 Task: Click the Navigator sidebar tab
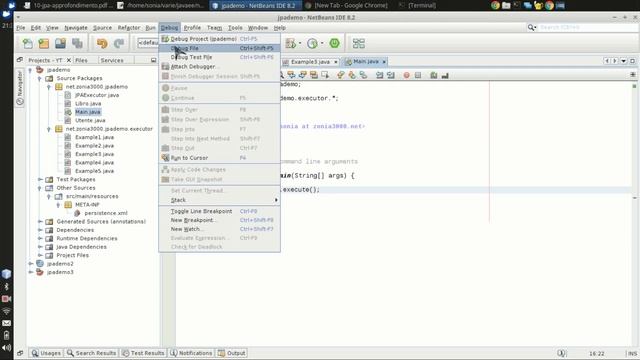pyautogui.click(x=19, y=88)
